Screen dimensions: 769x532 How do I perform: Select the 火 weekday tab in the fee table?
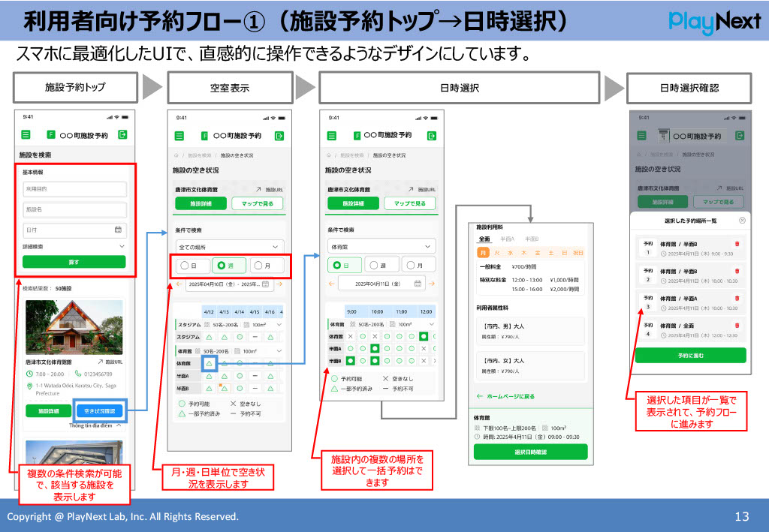496,253
